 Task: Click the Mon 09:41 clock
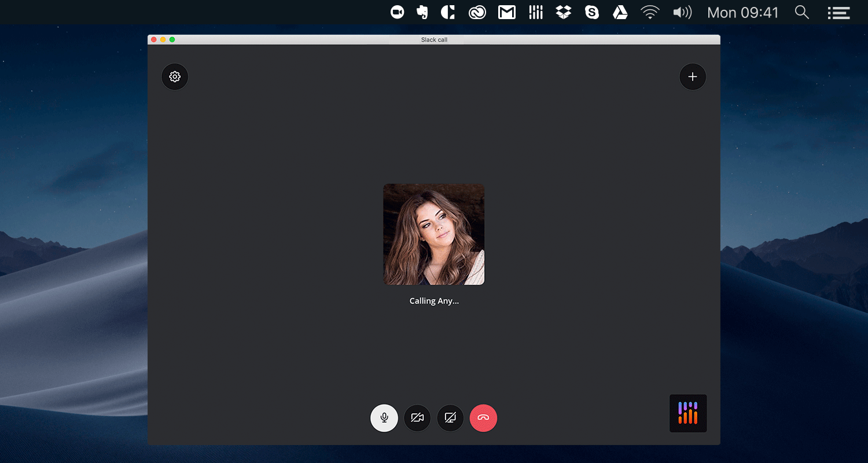(x=743, y=12)
